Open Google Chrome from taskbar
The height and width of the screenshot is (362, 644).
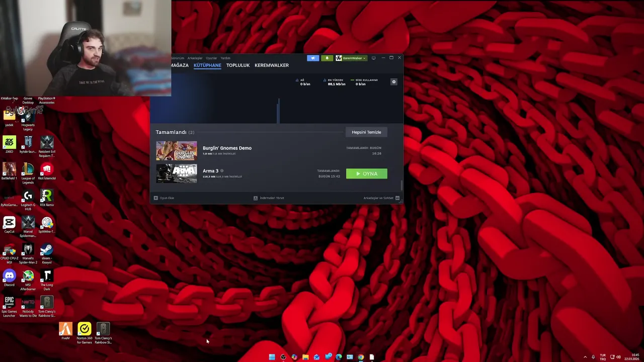pos(361,357)
